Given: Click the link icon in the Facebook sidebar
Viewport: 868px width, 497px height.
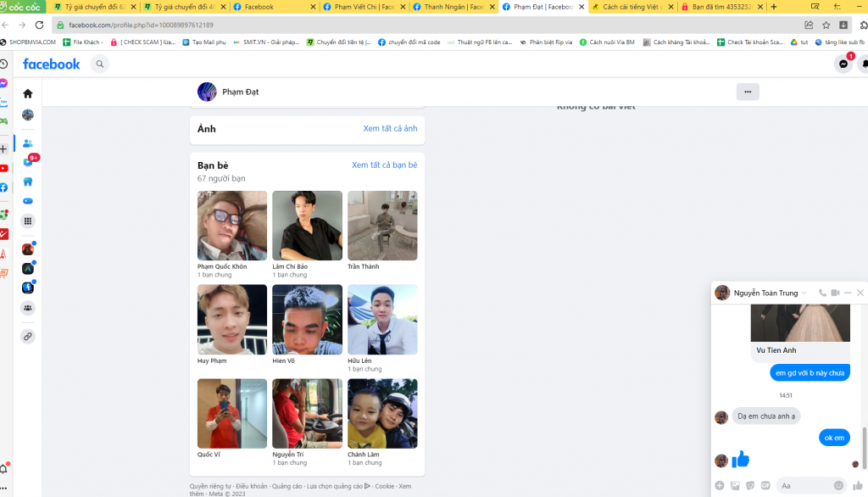Looking at the screenshot, I should pos(28,337).
